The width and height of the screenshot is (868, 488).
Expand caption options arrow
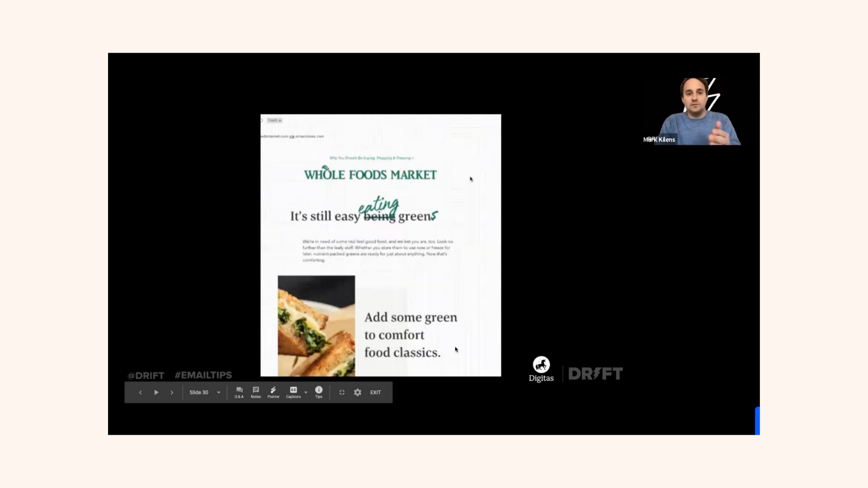click(306, 393)
